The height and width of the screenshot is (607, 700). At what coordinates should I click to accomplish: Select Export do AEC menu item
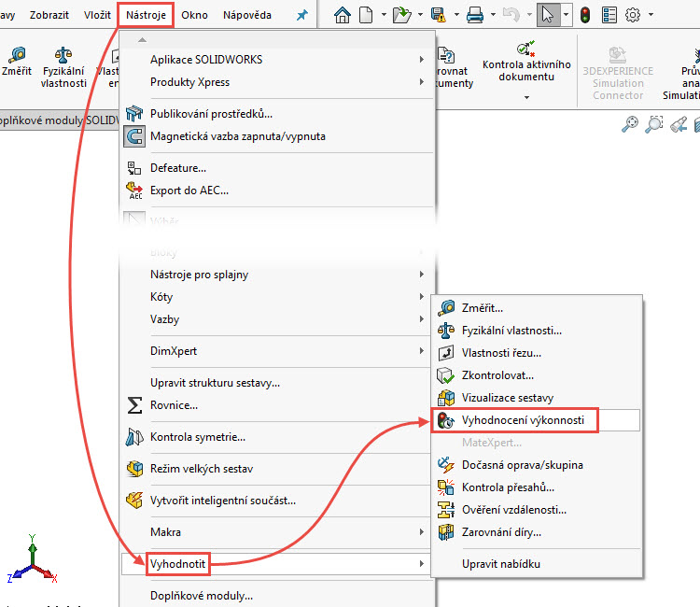(277, 191)
